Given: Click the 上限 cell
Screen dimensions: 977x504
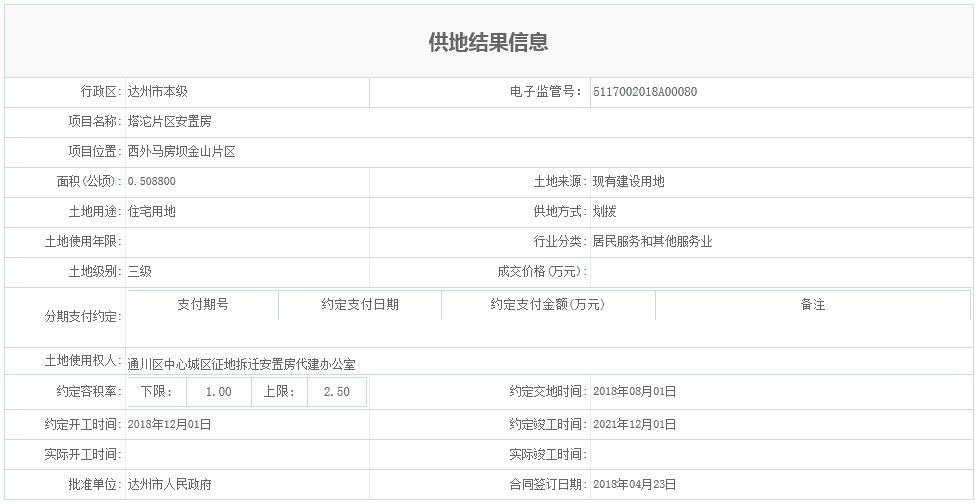Looking at the screenshot, I should [x=279, y=392].
